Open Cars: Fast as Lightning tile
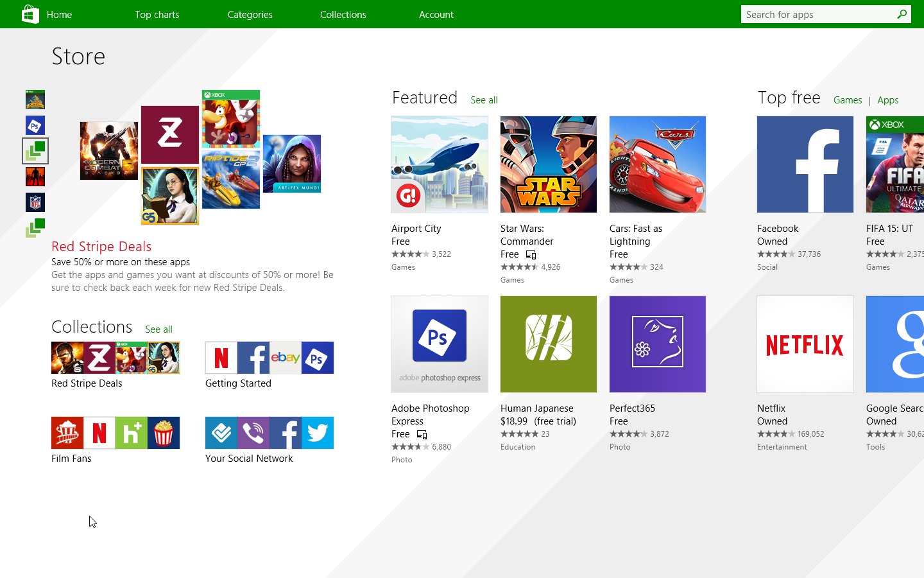 [657, 164]
